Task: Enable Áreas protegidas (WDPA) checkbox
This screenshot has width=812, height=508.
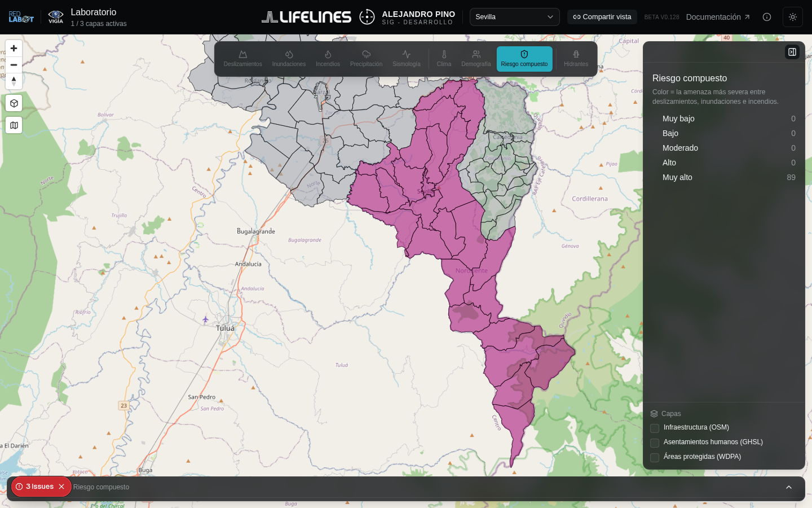Action: [655, 457]
